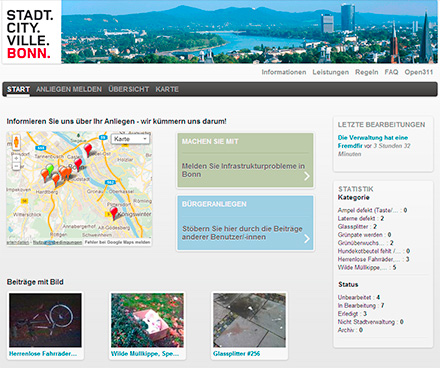This screenshot has height=368, width=440.
Task: Open the FAQ link
Action: (x=391, y=72)
